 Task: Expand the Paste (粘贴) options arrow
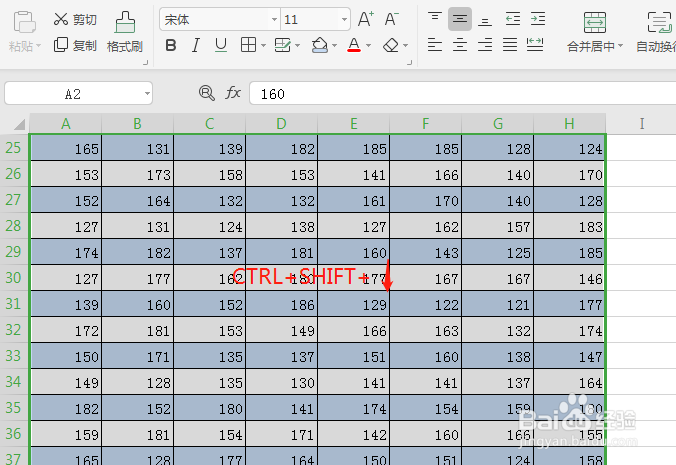[38, 46]
